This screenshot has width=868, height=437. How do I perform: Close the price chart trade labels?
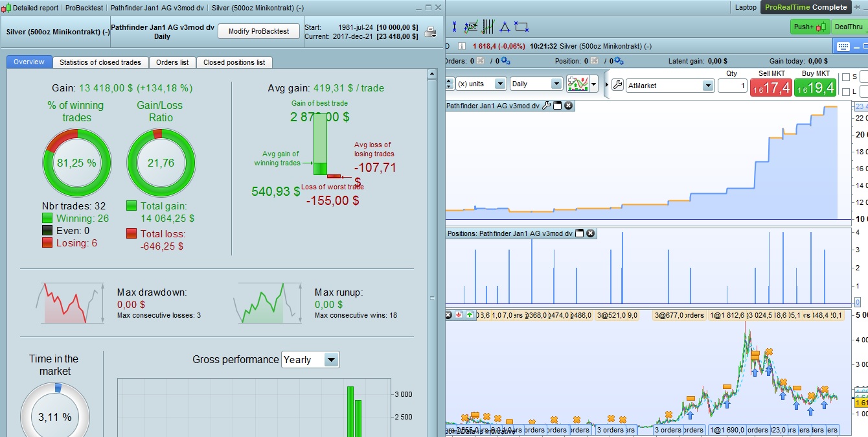[x=448, y=315]
